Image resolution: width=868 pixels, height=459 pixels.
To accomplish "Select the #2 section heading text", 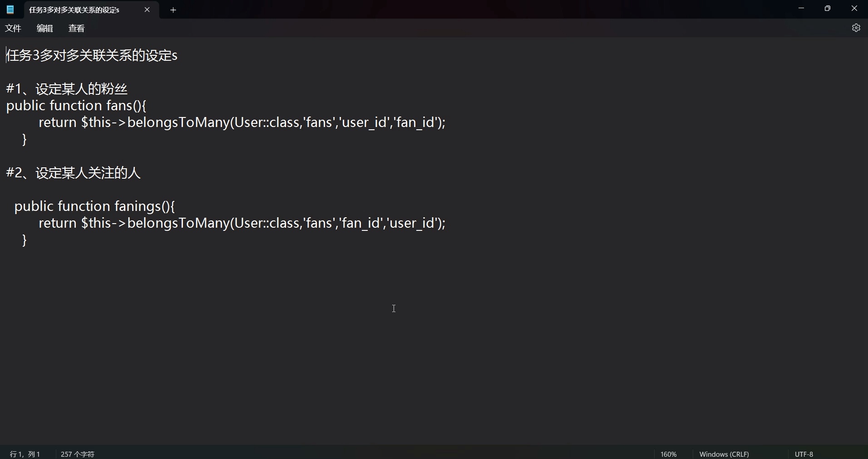I will pyautogui.click(x=73, y=173).
